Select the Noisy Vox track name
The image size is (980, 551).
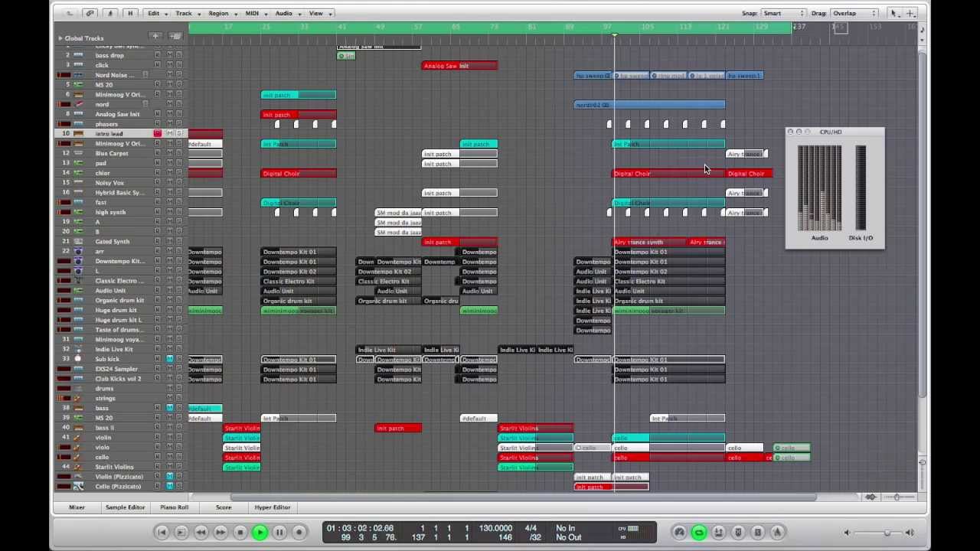pyautogui.click(x=109, y=183)
